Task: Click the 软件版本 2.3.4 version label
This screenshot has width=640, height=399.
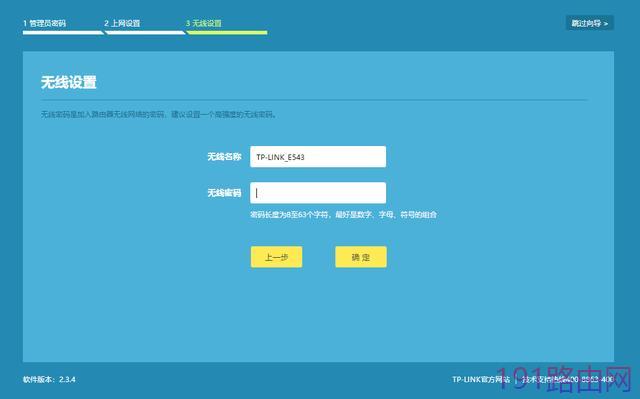Action: point(49,379)
